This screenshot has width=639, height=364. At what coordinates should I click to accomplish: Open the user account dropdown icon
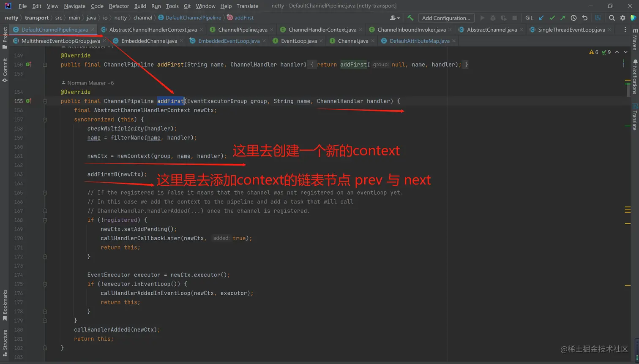(x=395, y=18)
